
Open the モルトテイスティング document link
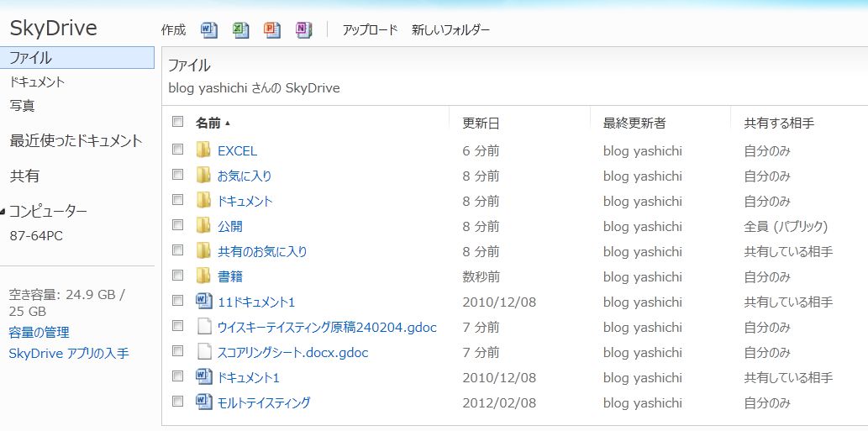[x=264, y=402]
